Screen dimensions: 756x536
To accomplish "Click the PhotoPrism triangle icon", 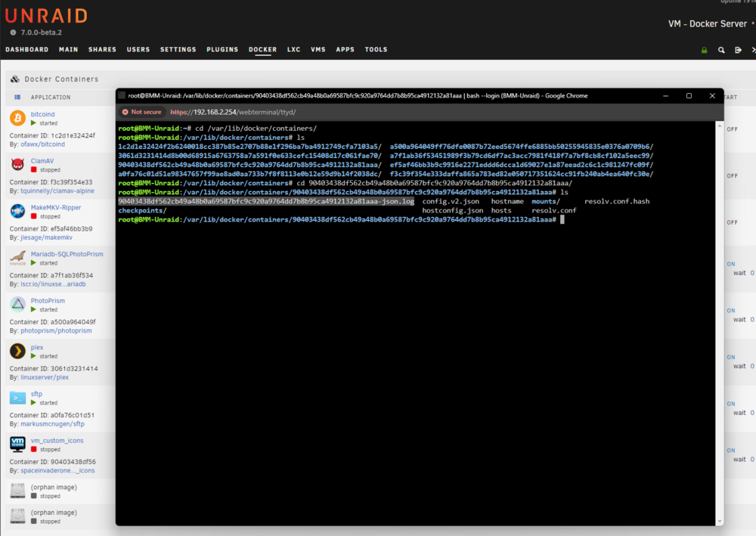I will click(18, 305).
